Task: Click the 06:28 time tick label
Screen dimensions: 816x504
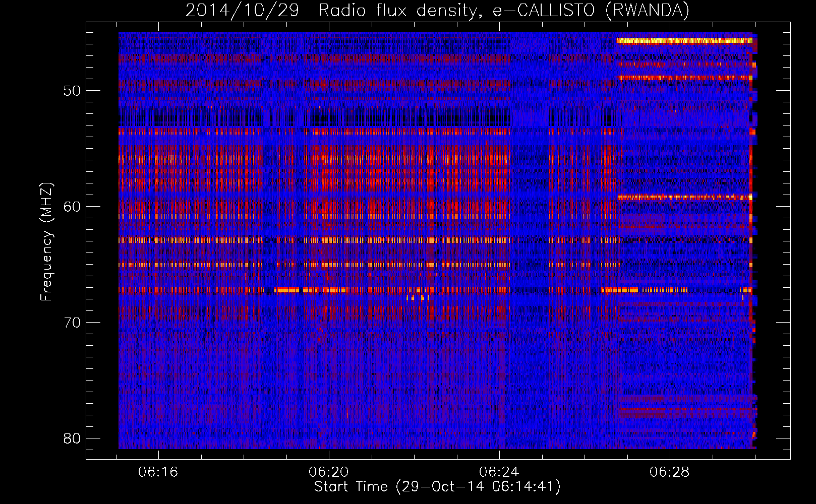Action: [x=670, y=472]
